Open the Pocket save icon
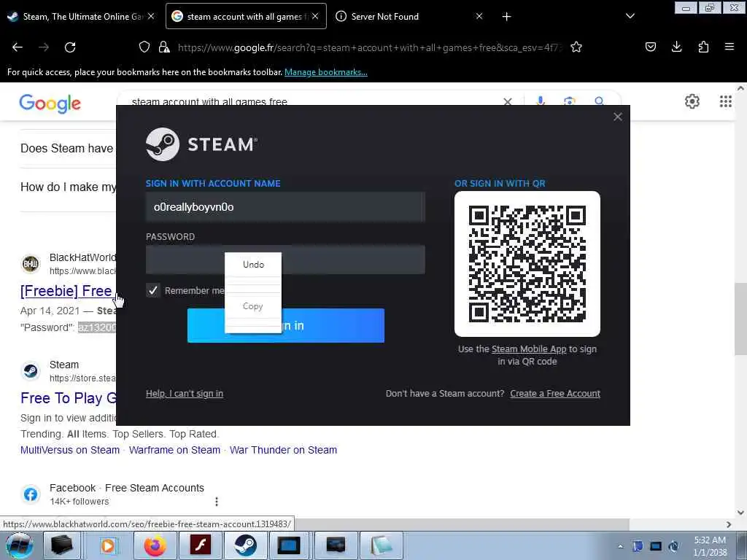 point(651,47)
